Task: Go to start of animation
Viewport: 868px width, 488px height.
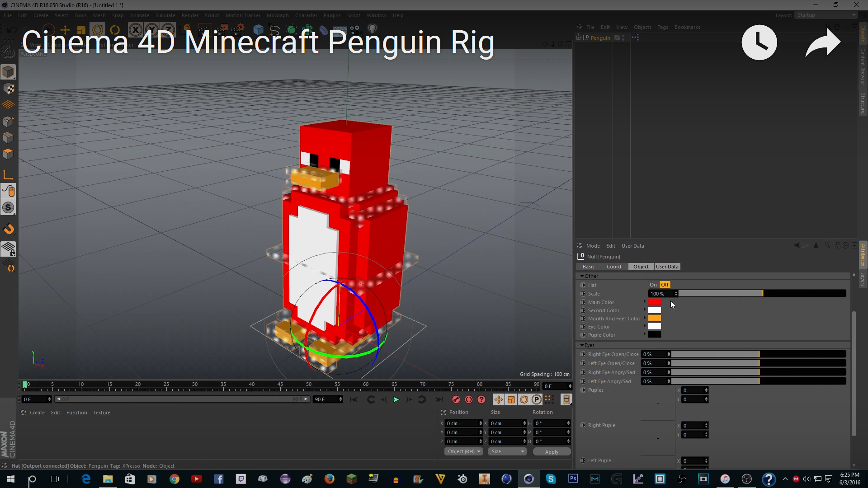Action: point(354,399)
